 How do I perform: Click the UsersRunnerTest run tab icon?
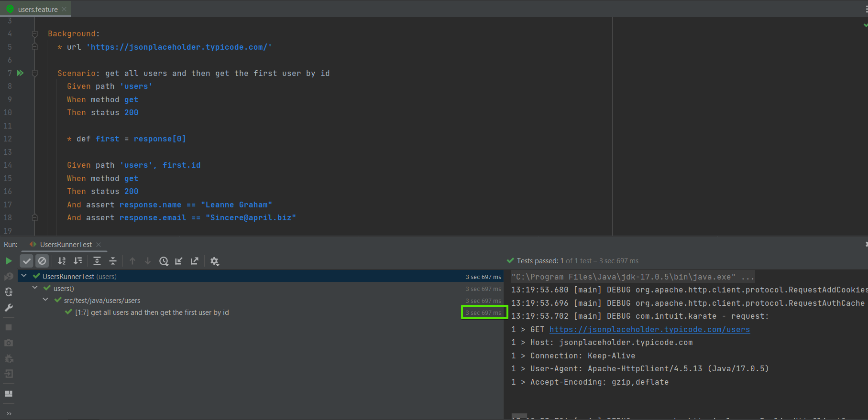(x=33, y=244)
